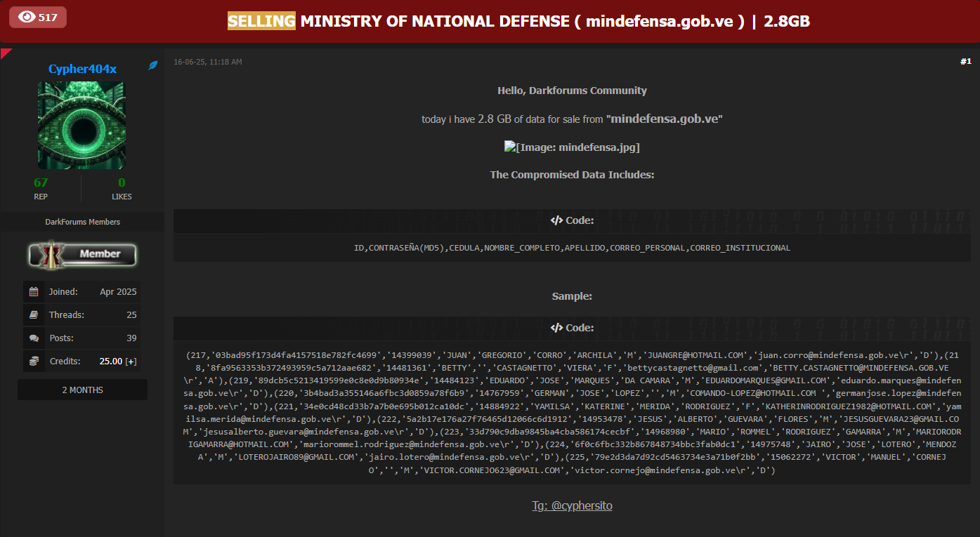Click the chat bubbles icon next to Posts
Screen dimensions: 980x537
coord(34,338)
